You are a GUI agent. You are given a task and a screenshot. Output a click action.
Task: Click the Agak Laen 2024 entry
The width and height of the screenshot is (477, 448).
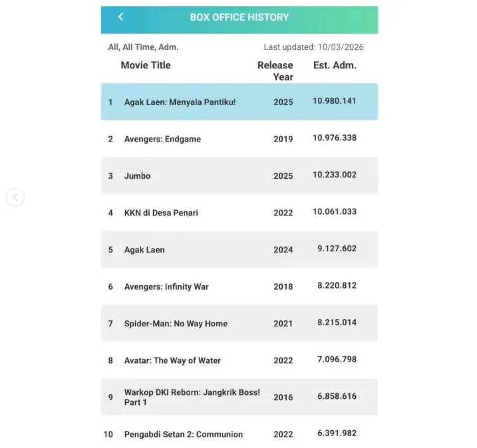point(144,250)
